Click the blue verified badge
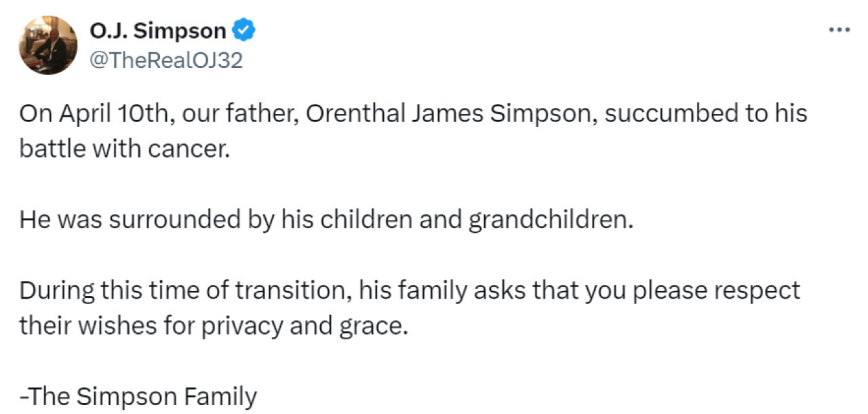The height and width of the screenshot is (414, 868). pyautogui.click(x=243, y=31)
